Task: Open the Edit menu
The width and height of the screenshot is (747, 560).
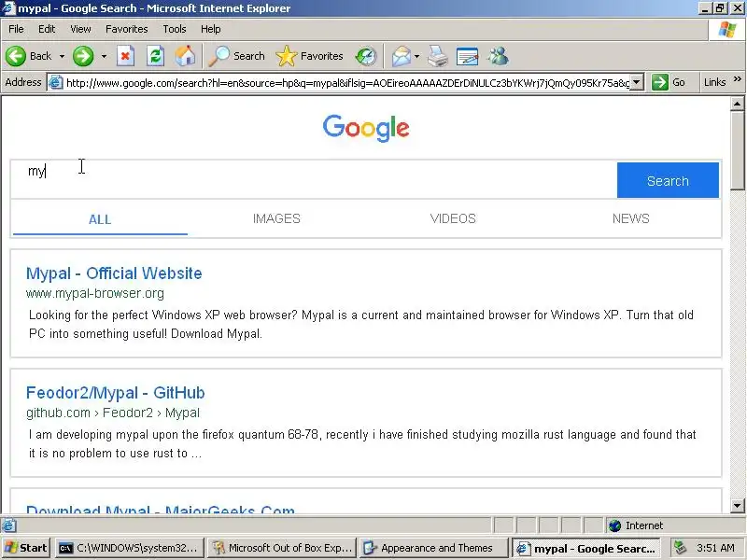Action: (46, 29)
